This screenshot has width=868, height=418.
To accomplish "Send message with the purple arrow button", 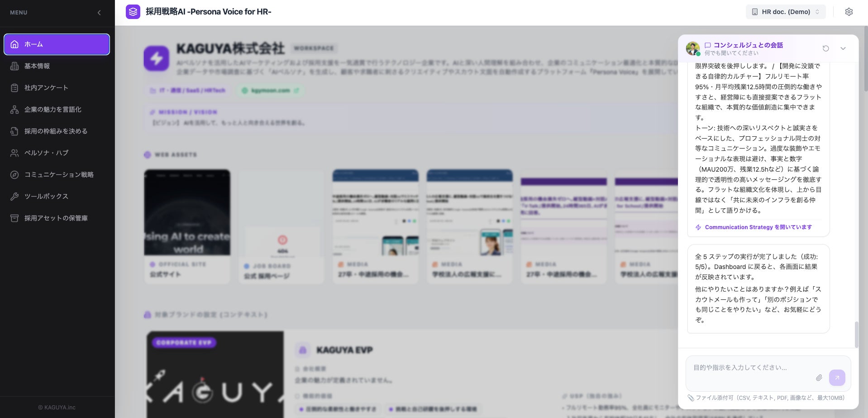I will point(837,378).
